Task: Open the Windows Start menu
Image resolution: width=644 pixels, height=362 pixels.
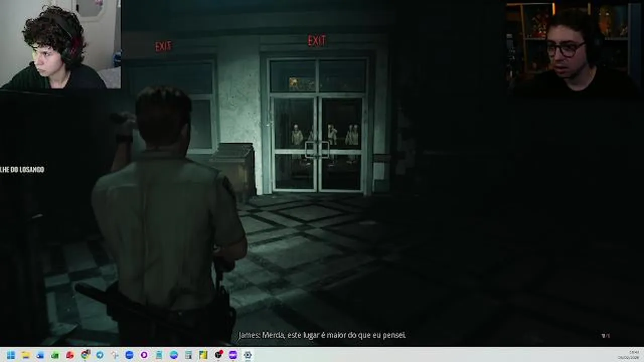Action: [11, 355]
